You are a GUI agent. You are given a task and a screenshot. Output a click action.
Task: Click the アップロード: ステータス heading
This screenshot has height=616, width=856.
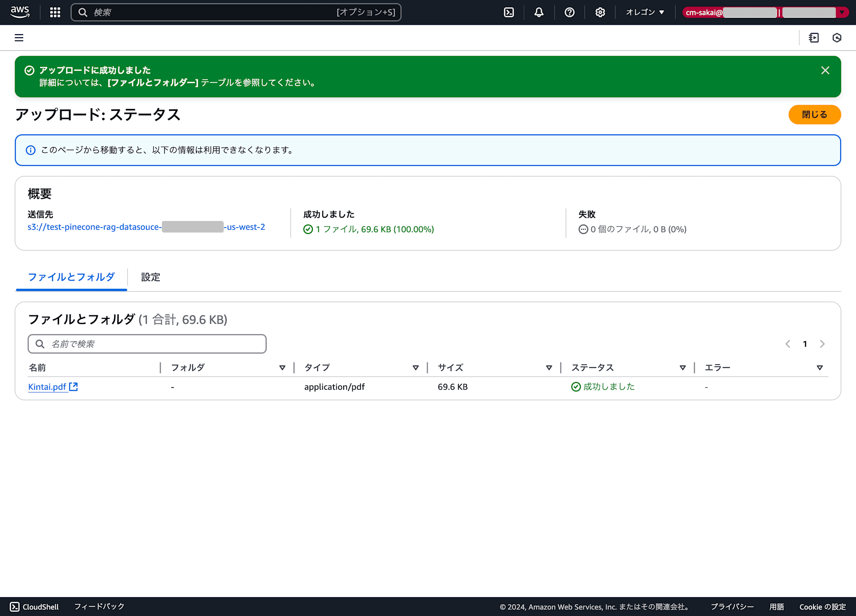pyautogui.click(x=98, y=115)
